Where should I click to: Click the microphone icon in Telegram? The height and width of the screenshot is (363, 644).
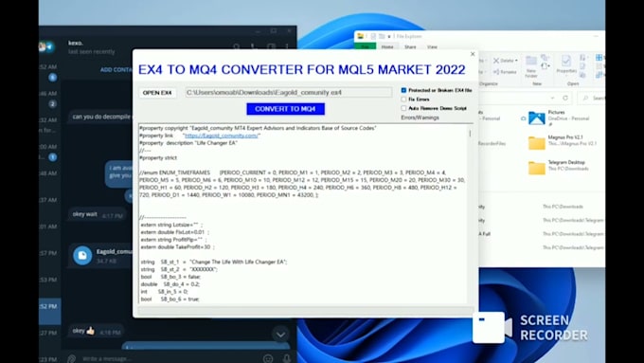pos(287,358)
